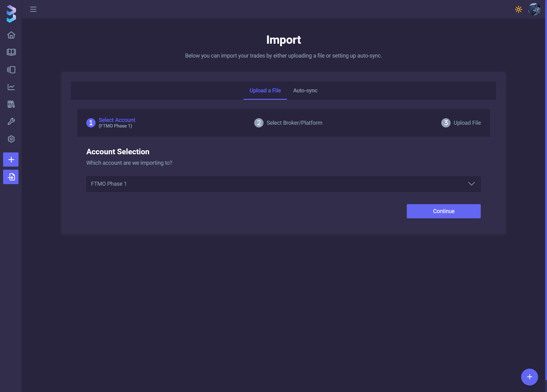Open the library books sidebar icon

(11, 104)
